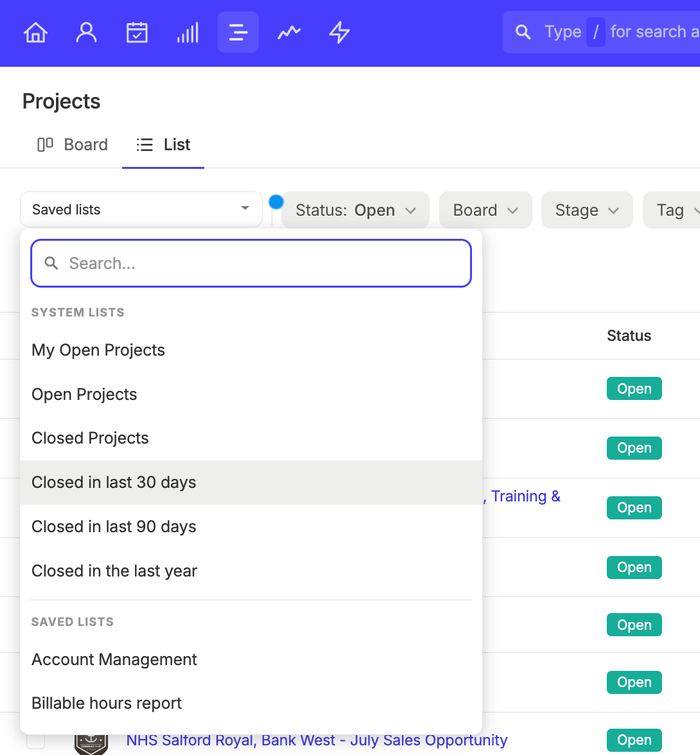The width and height of the screenshot is (700, 755).
Task: Choose Closed in last 30 days
Action: pyautogui.click(x=251, y=482)
